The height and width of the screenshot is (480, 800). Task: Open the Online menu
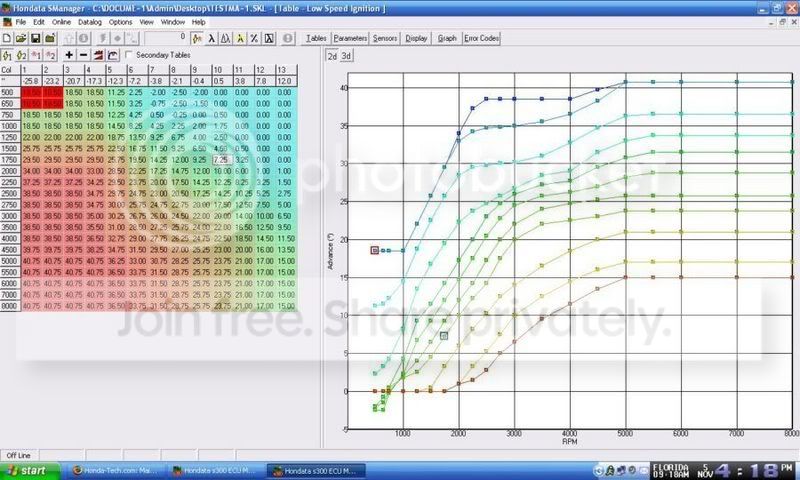point(61,21)
